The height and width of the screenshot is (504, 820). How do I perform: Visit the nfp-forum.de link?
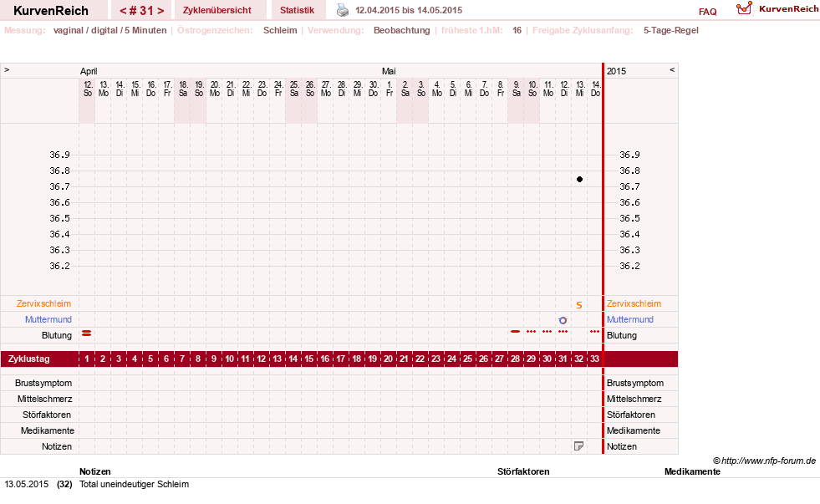tap(768, 461)
